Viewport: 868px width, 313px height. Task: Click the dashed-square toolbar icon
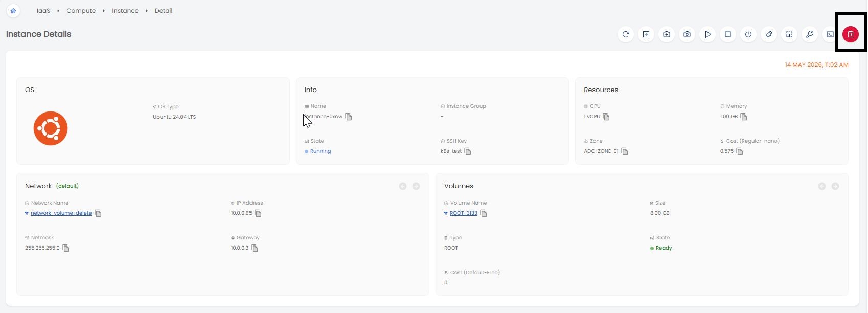click(x=789, y=34)
